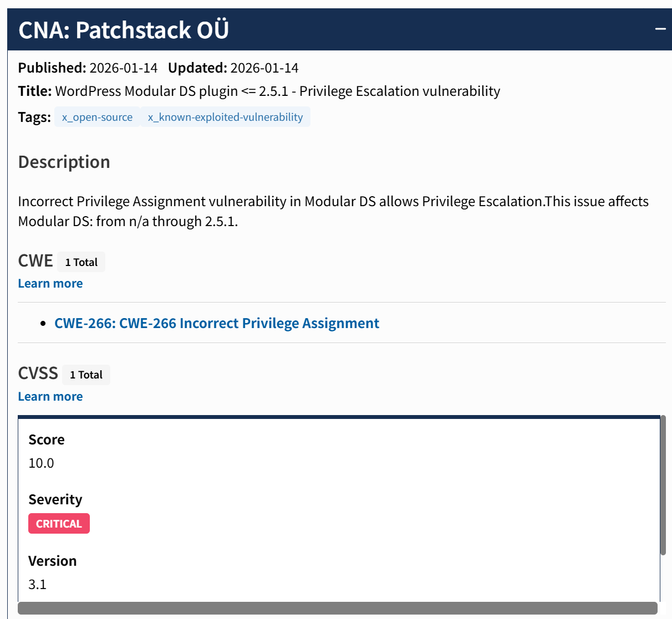Click the Updated date 2026-01-14
Viewport: 672px width, 619px height.
click(x=264, y=68)
